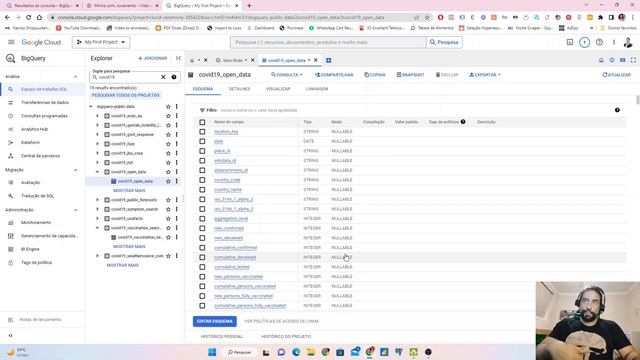This screenshot has height=360, width=640.
Task: Collapse the Explorer panel
Action: coord(178,58)
